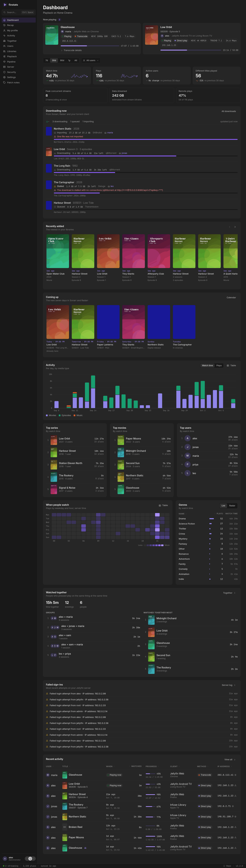Image resolution: width=246 pixels, height=868 pixels.
Task: Click the Low Orbit playback progress bar
Action: [190, 50]
